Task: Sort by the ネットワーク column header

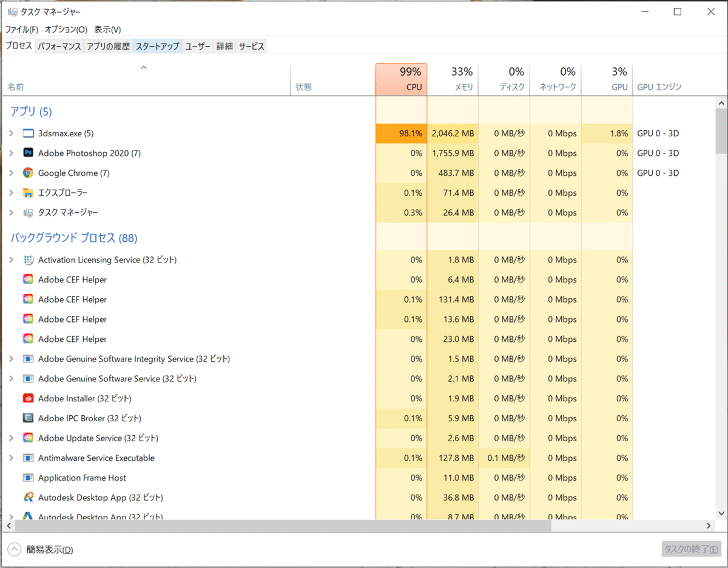Action: 556,79
